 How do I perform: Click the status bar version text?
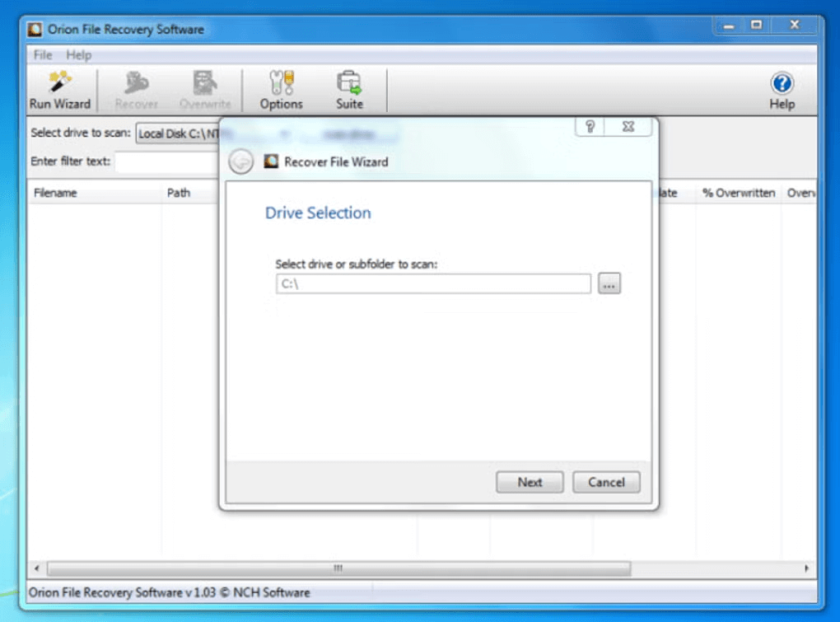[170, 592]
